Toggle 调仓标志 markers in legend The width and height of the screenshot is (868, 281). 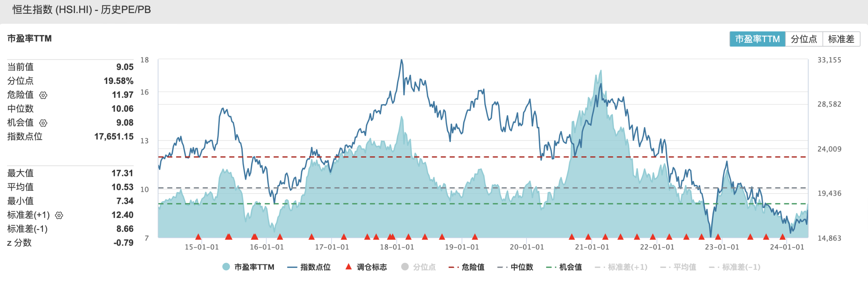point(371,267)
